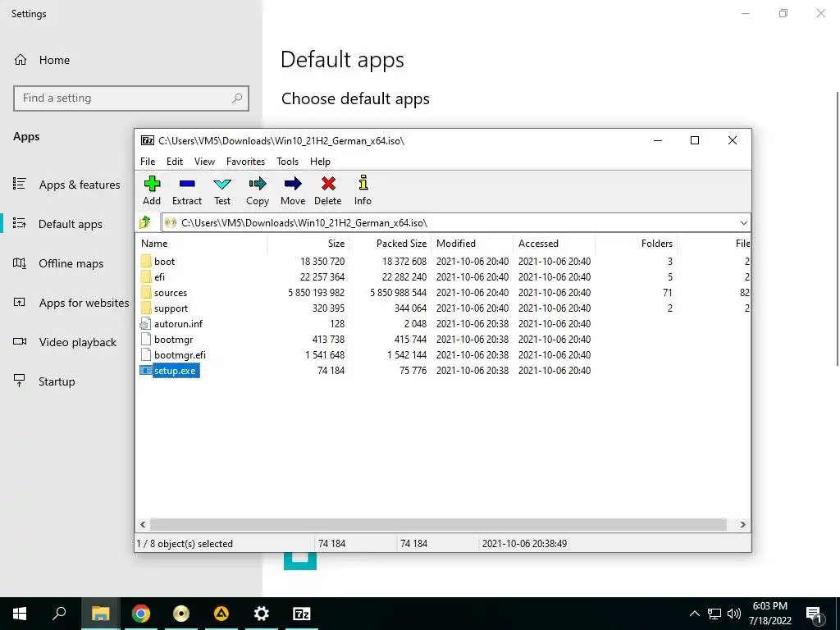Screen dimensions: 840x630
Task: Open the Edit menu in 7-Zip
Action: 175,162
